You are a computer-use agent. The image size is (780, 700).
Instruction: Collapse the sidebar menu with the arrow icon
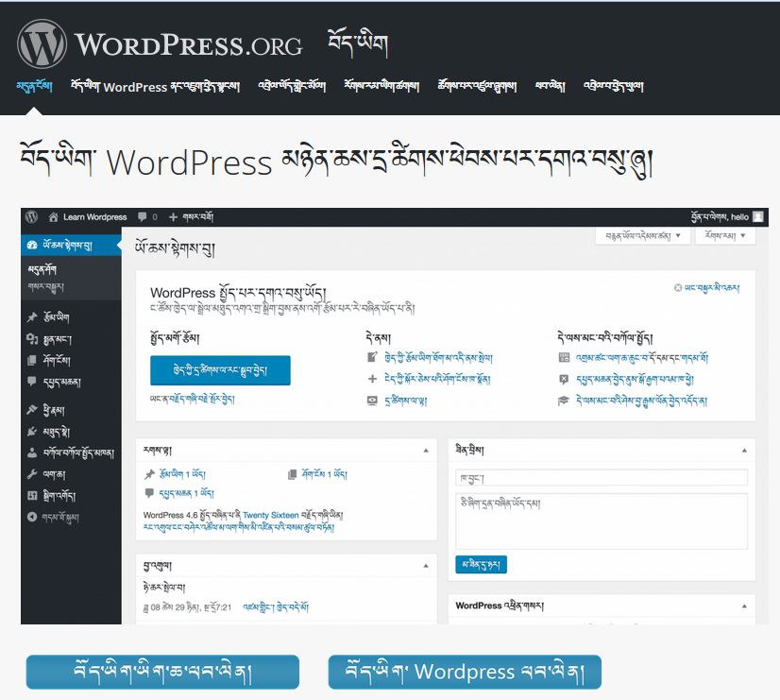pyautogui.click(x=32, y=517)
